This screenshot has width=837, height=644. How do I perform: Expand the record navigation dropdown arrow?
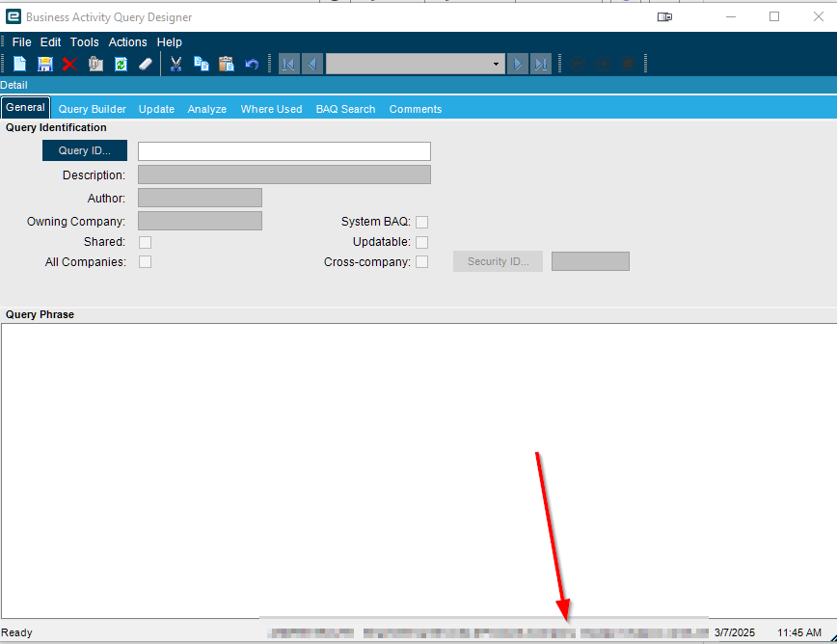[x=496, y=64]
